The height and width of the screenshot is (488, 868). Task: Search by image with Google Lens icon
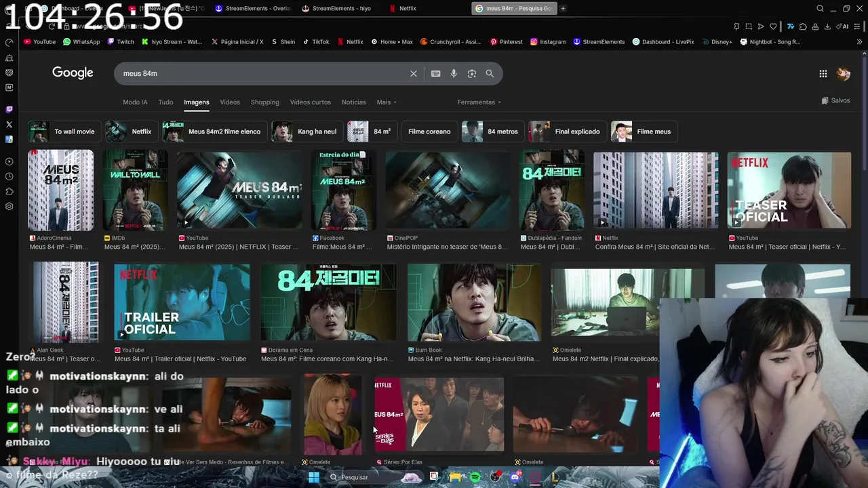(472, 73)
